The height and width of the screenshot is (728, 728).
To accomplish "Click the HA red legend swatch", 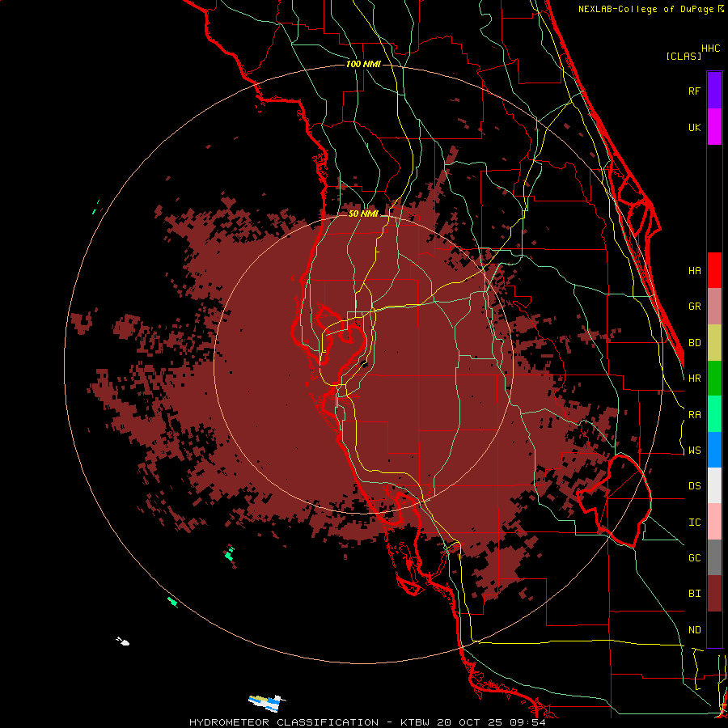I will coord(714,270).
